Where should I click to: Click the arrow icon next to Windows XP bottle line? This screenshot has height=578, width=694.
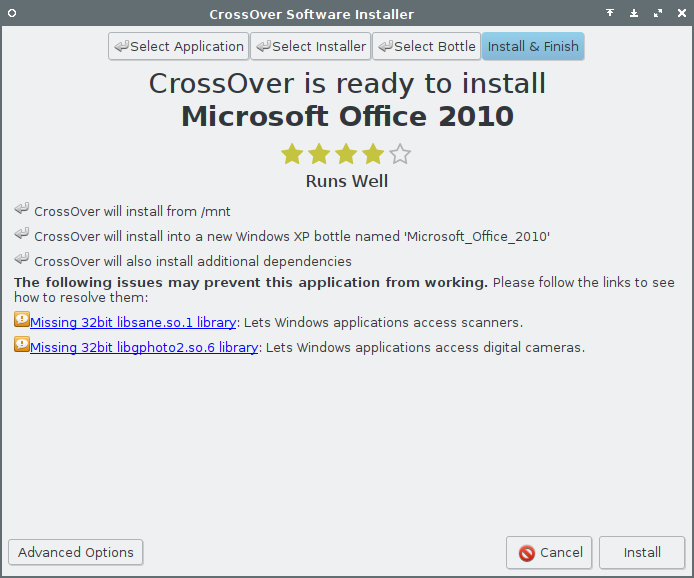22,233
